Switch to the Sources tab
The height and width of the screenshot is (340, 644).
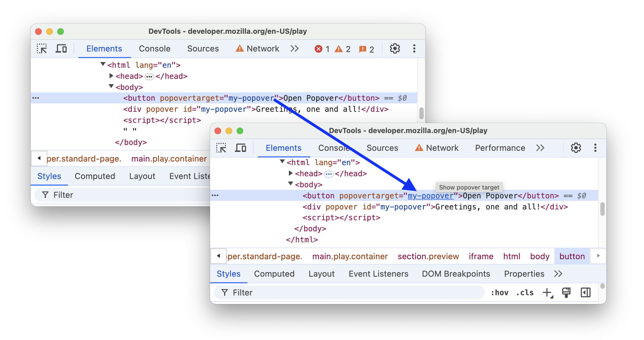click(382, 148)
